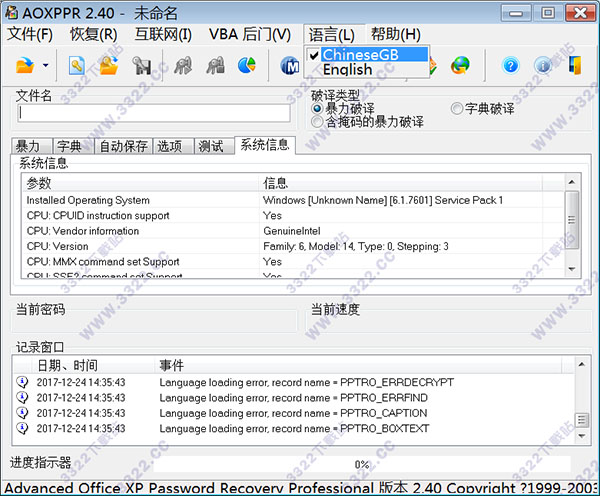Image resolution: width=600 pixels, height=496 pixels.
Task: Click the system info list scroll-down arrow
Action: click(572, 269)
